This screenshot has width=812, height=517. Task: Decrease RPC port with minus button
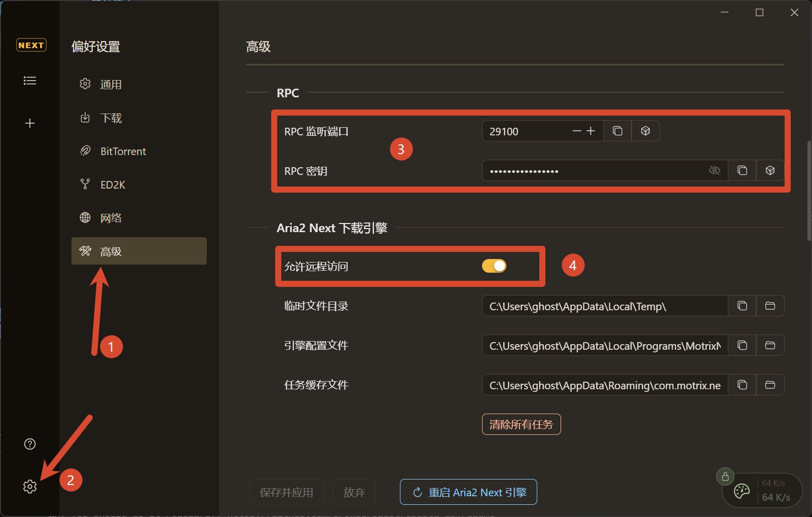click(x=576, y=131)
